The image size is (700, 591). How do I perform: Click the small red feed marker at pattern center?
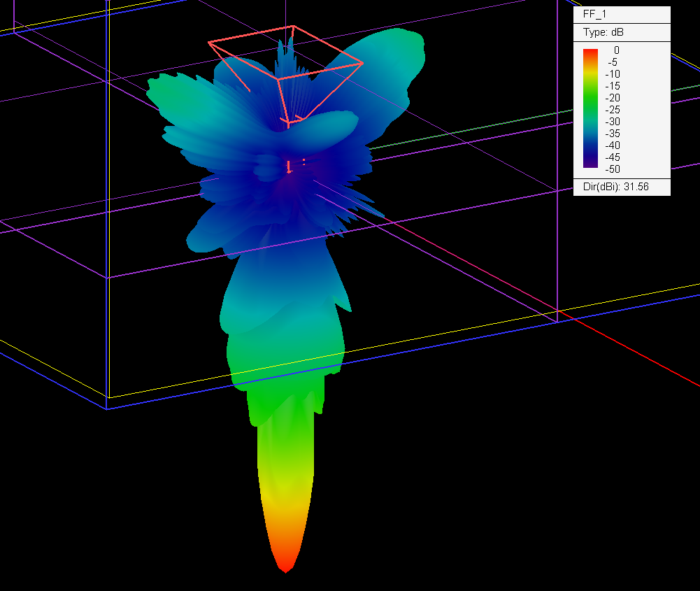(290, 167)
